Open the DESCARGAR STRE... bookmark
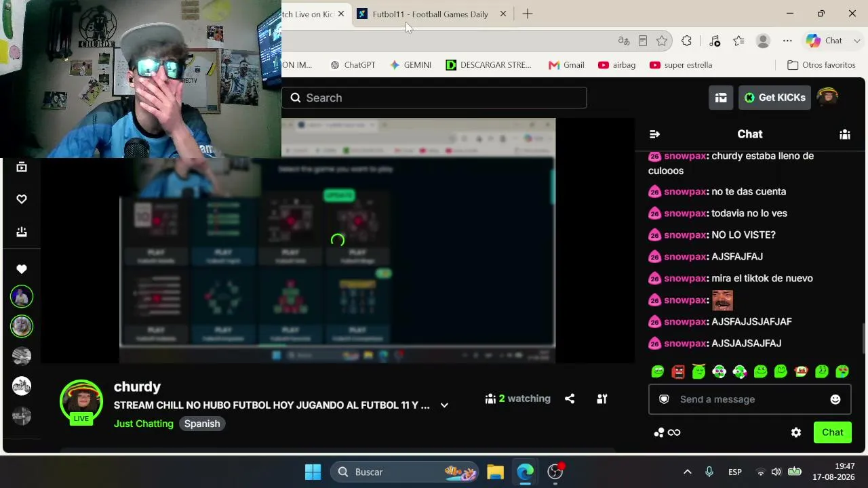The image size is (868, 488). click(488, 65)
